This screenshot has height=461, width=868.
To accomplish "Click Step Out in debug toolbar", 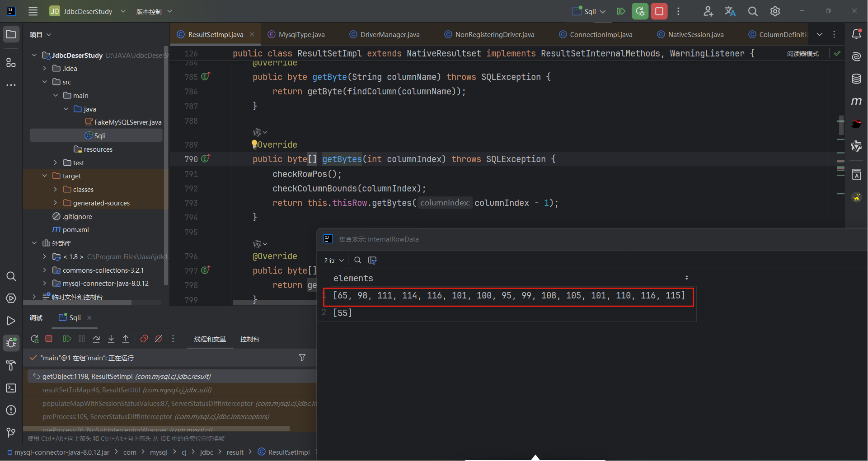I will pyautogui.click(x=126, y=339).
